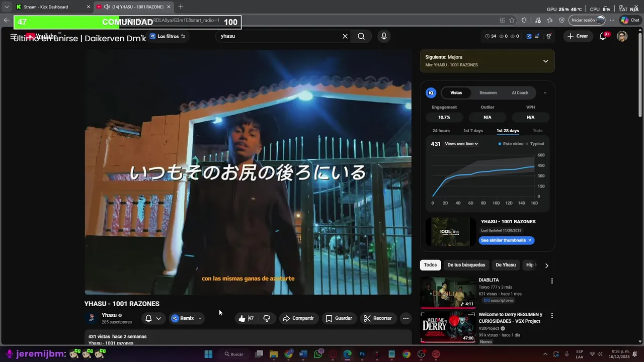Open the Yhasu channel name link
The width and height of the screenshot is (644, 362).
coord(109,315)
